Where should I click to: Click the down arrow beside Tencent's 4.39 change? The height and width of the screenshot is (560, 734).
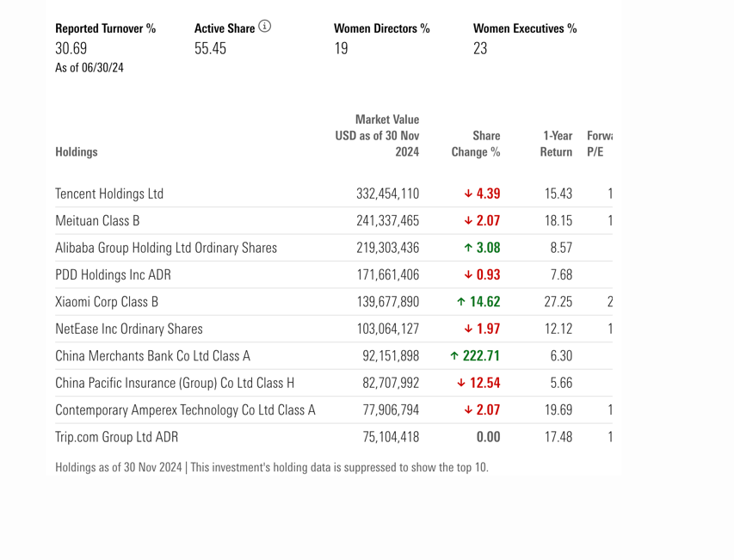click(x=468, y=194)
